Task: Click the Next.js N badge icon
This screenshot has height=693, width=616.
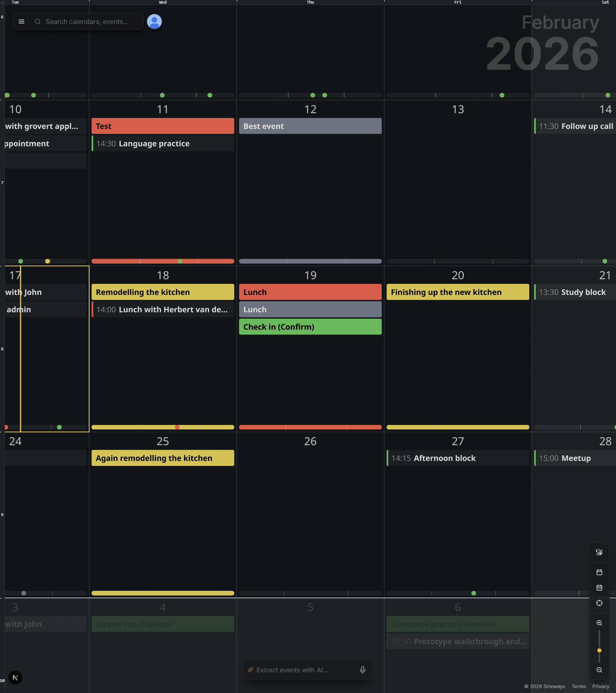Action: point(15,678)
